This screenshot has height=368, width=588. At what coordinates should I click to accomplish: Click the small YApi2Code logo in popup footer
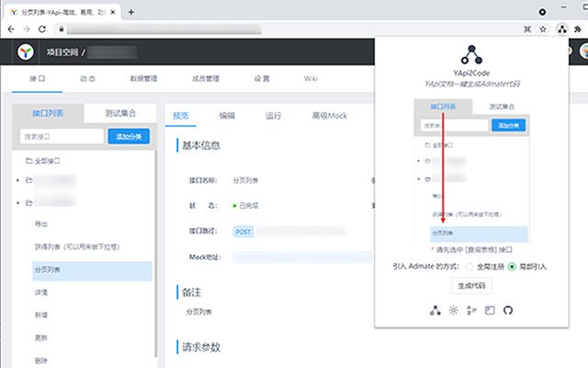[x=435, y=311]
